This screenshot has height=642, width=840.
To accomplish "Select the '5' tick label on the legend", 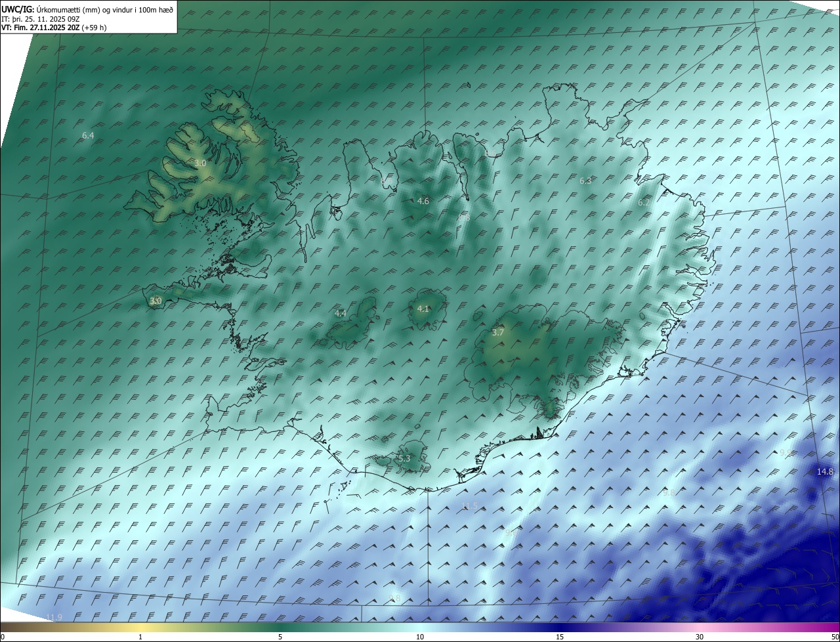I will point(280,637).
